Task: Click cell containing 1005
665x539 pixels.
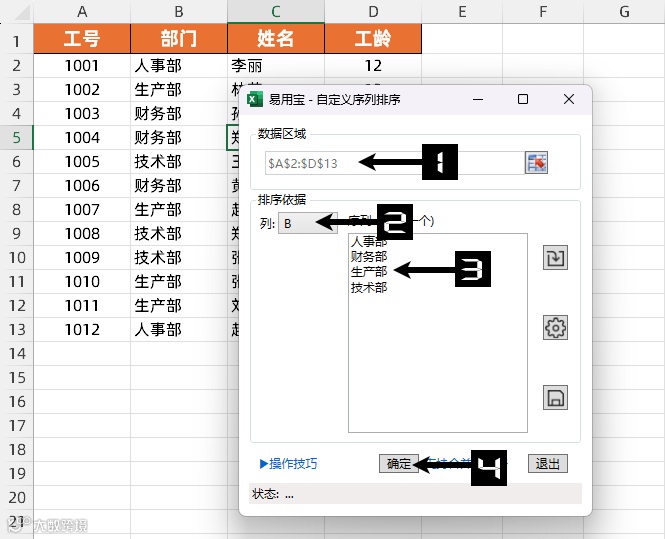Action: (82, 162)
